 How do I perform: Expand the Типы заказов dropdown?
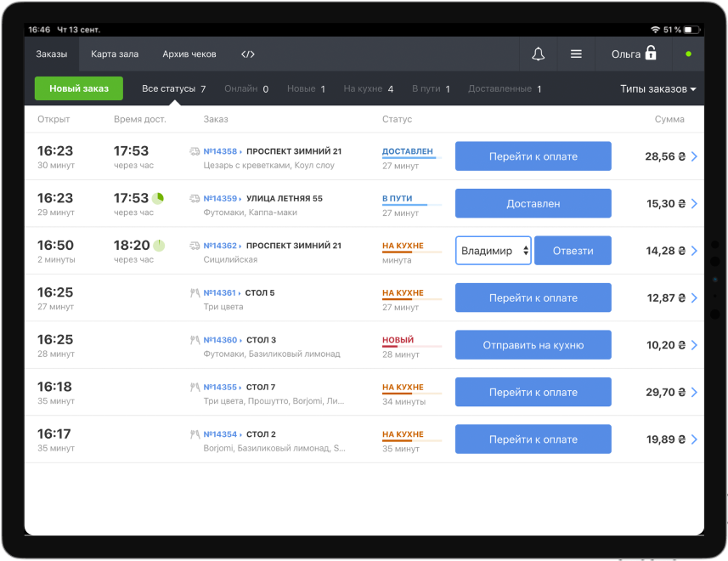click(x=657, y=88)
